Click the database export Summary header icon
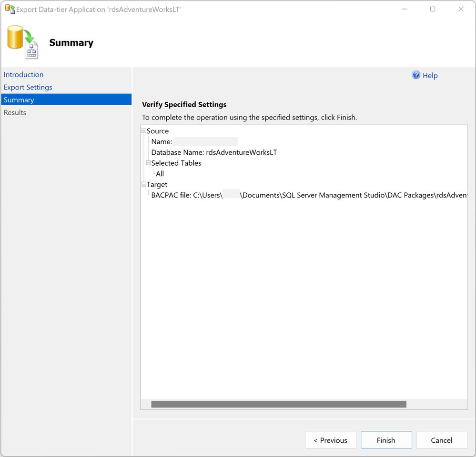476x457 pixels. coord(23,42)
